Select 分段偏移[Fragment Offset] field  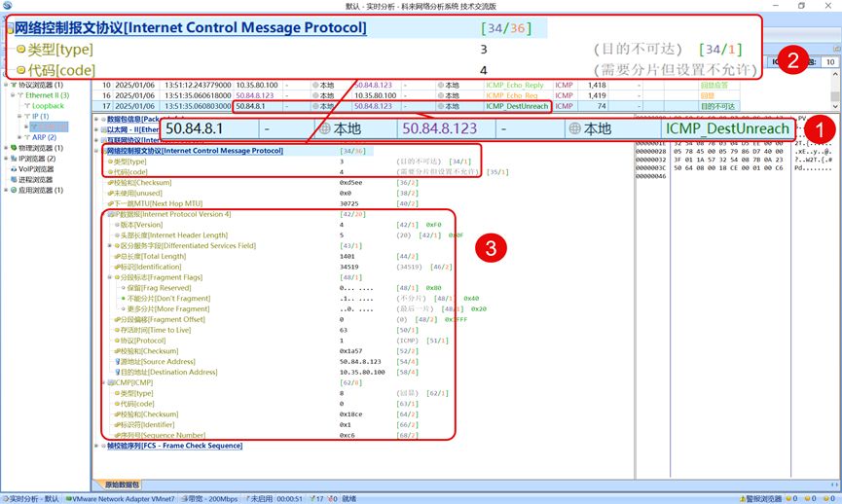[x=160, y=319]
